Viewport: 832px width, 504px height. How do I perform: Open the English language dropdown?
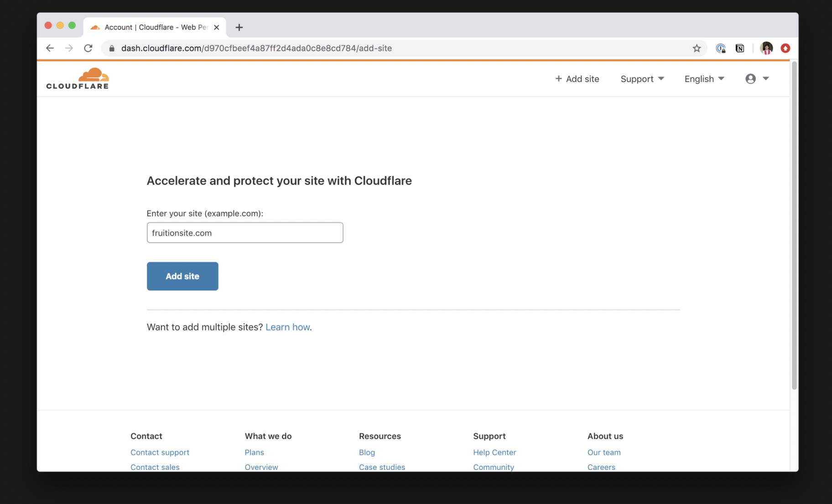(x=704, y=79)
